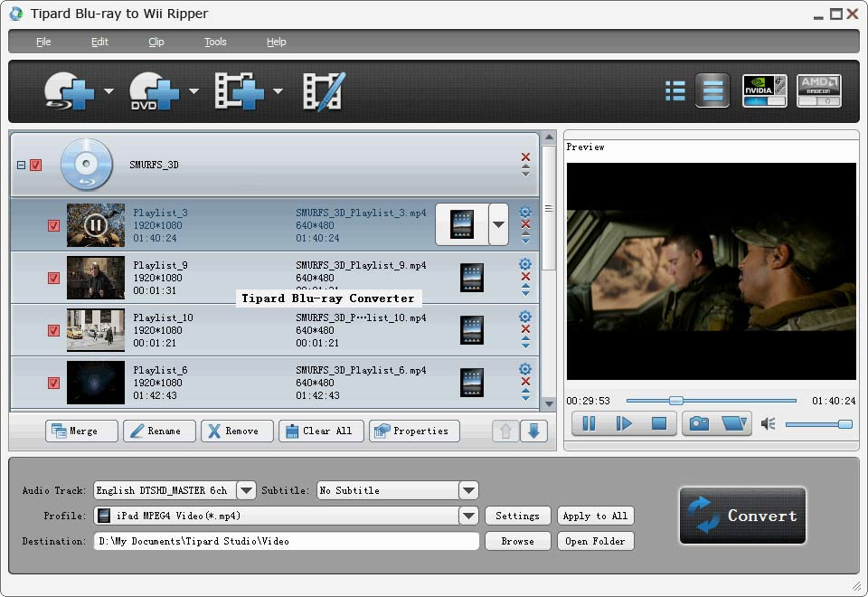Click the preview seek slider

coord(712,401)
